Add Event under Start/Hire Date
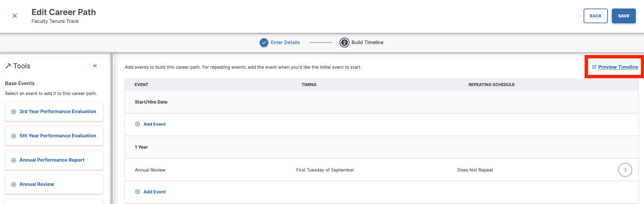644x204 pixels. click(x=151, y=124)
